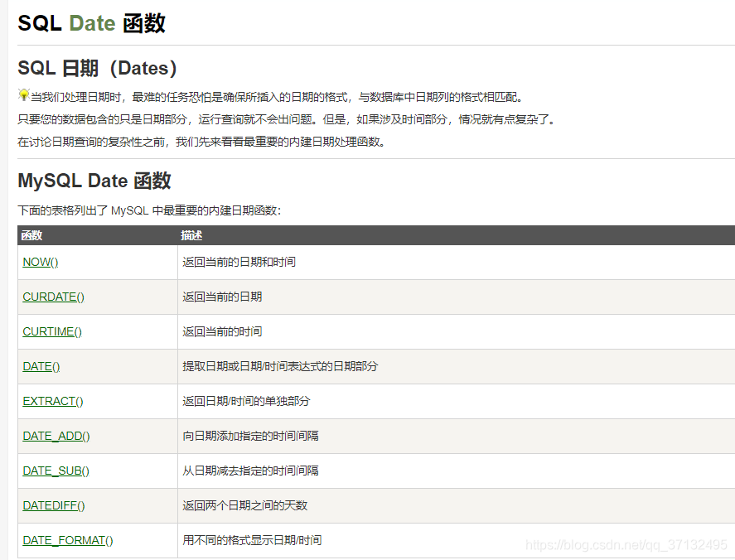This screenshot has width=735, height=560.
Task: Click description '提取日期或日期/时间表达式的日期部分'
Action: coord(280,366)
